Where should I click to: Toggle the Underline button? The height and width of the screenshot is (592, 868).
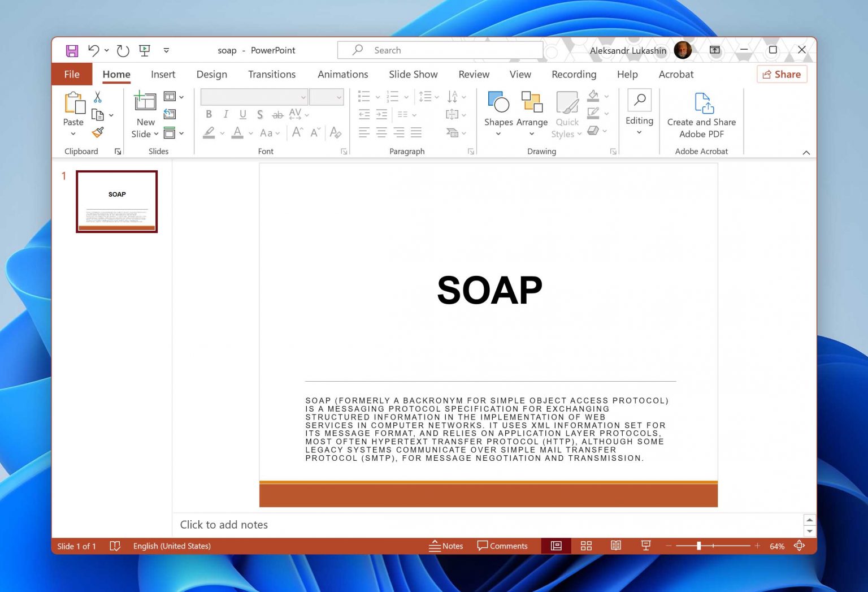tap(242, 114)
